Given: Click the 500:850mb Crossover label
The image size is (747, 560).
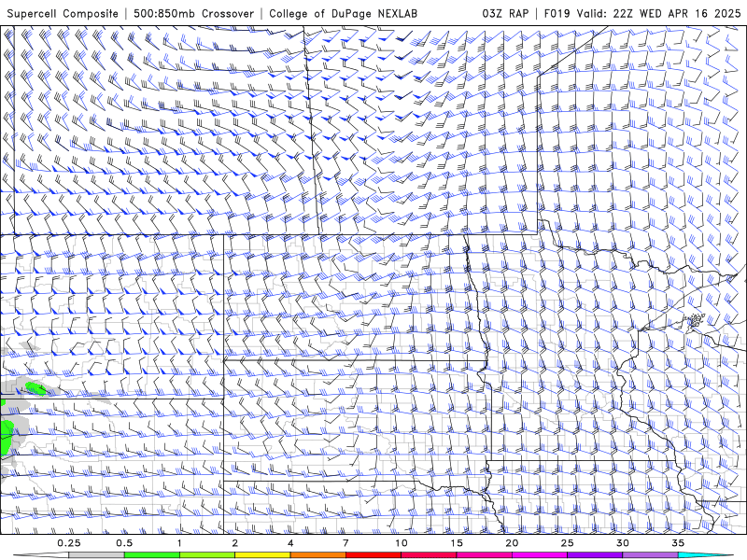Looking at the screenshot, I should pyautogui.click(x=193, y=13).
